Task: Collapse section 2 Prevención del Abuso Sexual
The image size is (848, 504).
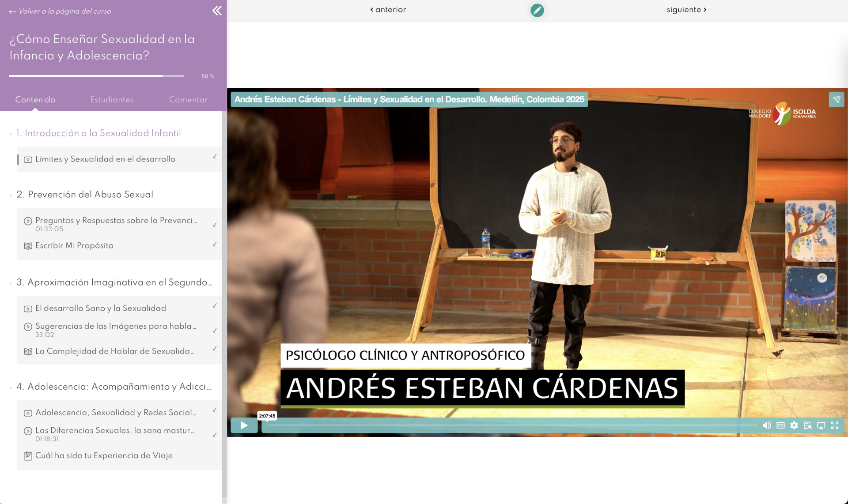Action: coord(11,195)
